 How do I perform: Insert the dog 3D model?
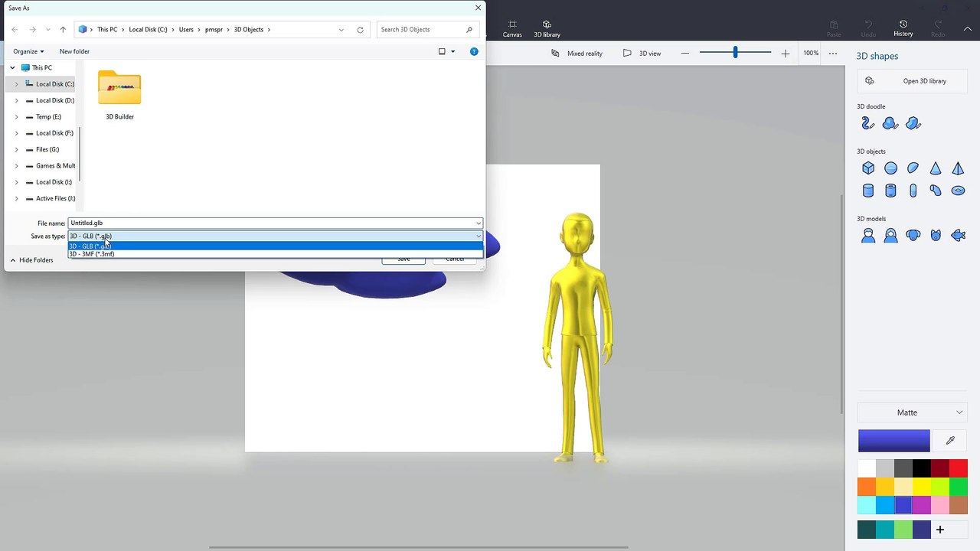[x=913, y=236]
